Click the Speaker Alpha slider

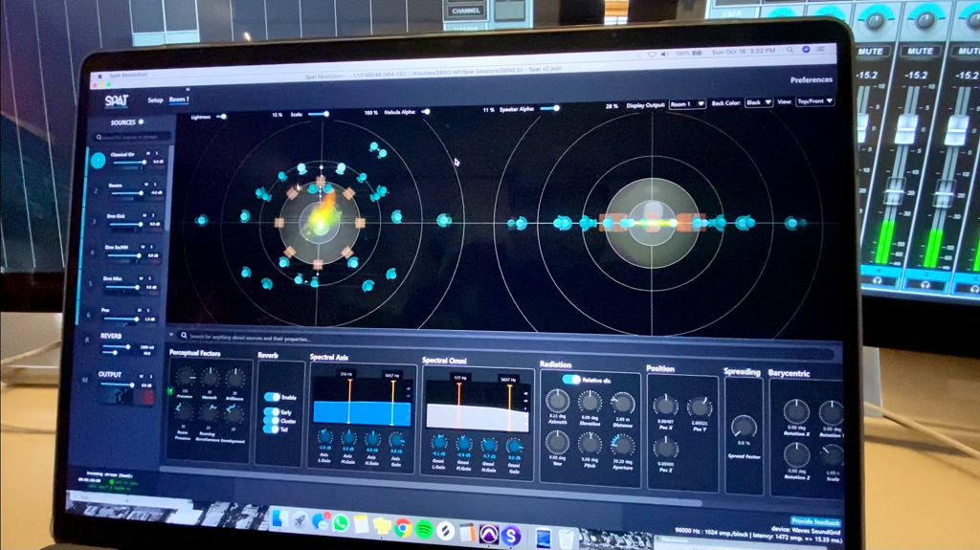click(x=549, y=109)
